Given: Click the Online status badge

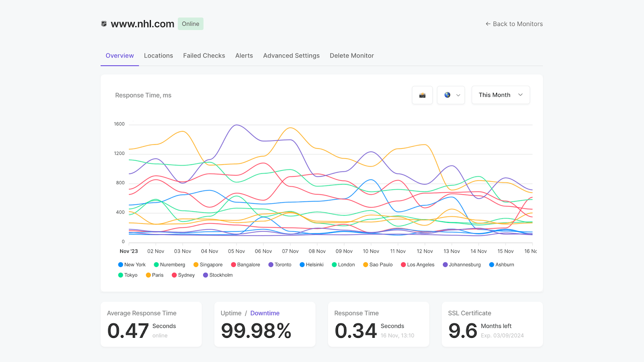Looking at the screenshot, I should [190, 24].
